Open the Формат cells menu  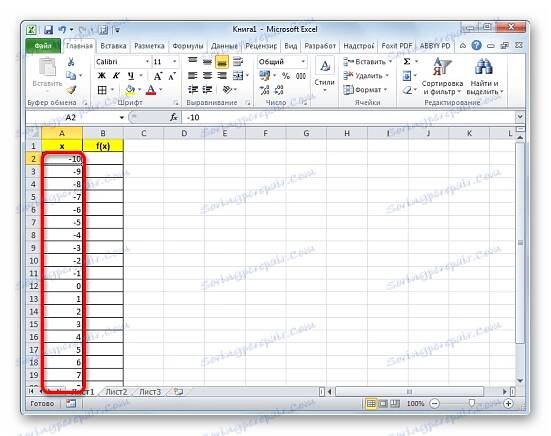point(365,90)
